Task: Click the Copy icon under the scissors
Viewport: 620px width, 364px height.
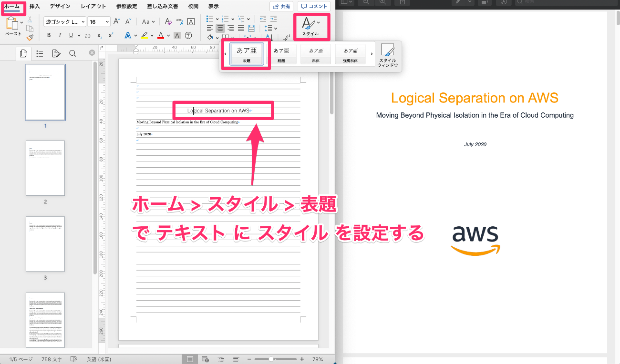Action: pyautogui.click(x=30, y=29)
